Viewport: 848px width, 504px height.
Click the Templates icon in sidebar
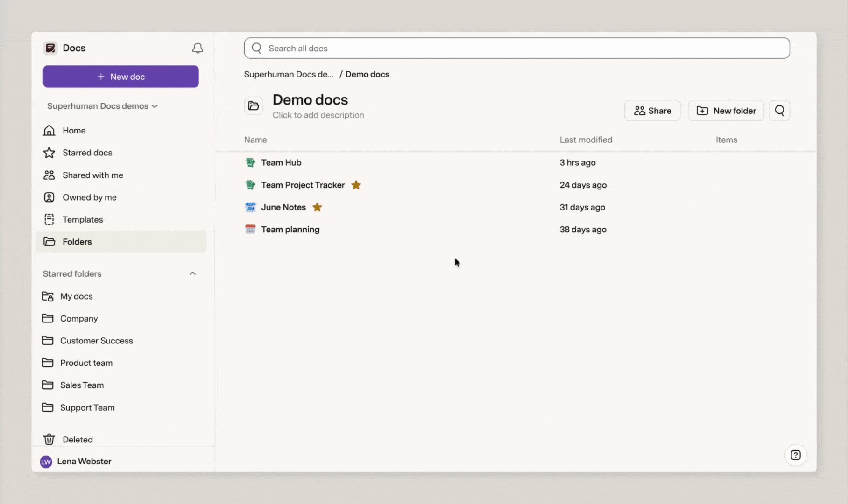(49, 219)
